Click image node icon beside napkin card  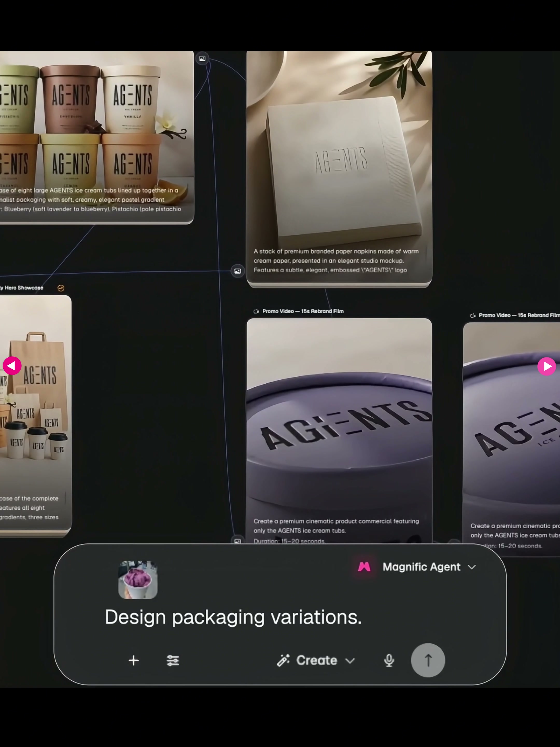pyautogui.click(x=238, y=271)
